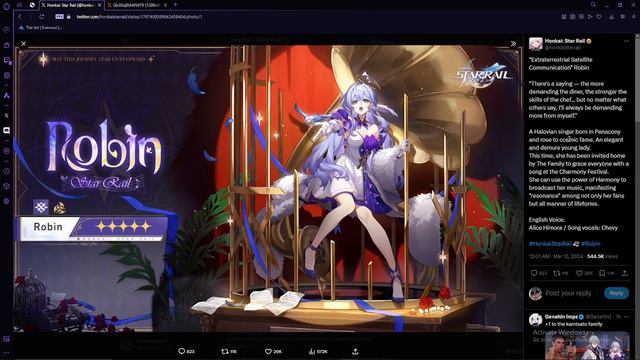
Task: Close the Honkai Star Rail browser tab
Action: [100, 5]
